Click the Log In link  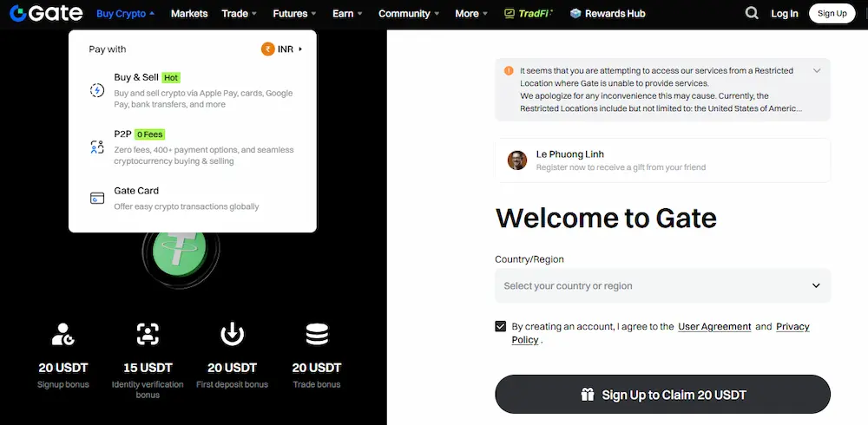pos(785,13)
